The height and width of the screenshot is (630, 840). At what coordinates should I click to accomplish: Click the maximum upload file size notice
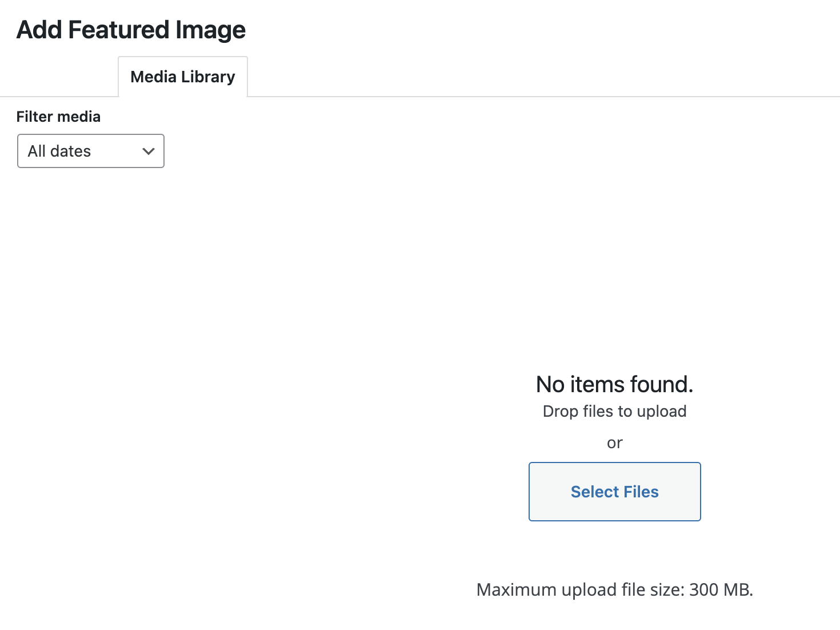tap(614, 589)
